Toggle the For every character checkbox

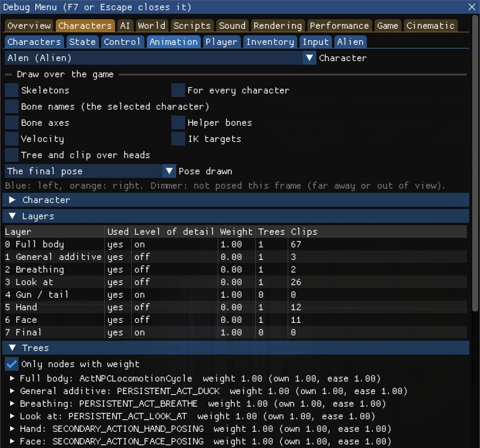[x=178, y=90]
